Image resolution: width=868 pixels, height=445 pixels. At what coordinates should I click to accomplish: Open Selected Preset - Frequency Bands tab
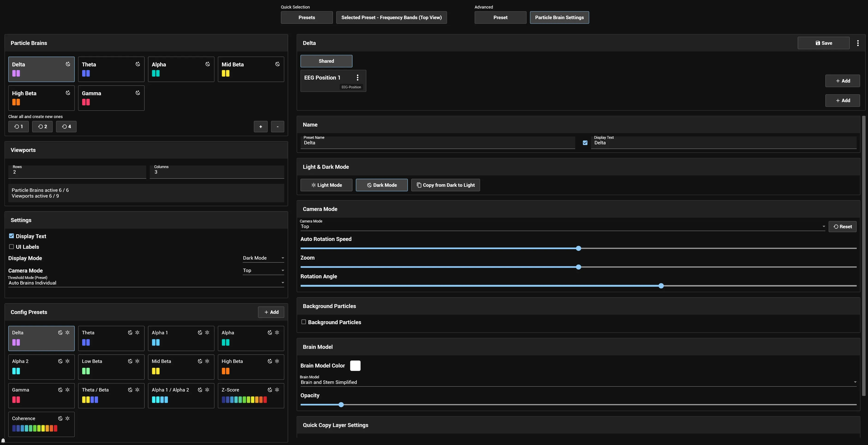(392, 18)
